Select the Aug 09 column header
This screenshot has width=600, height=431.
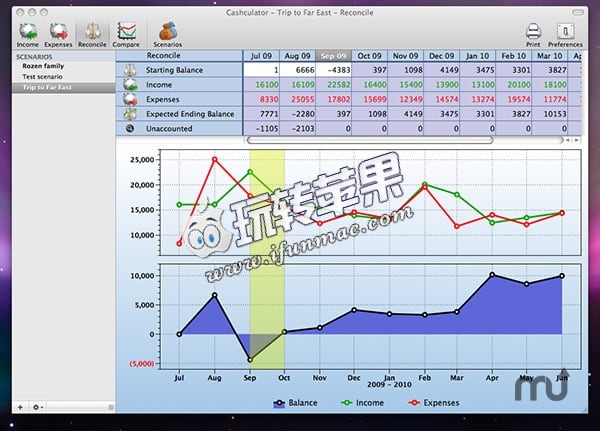(x=297, y=56)
